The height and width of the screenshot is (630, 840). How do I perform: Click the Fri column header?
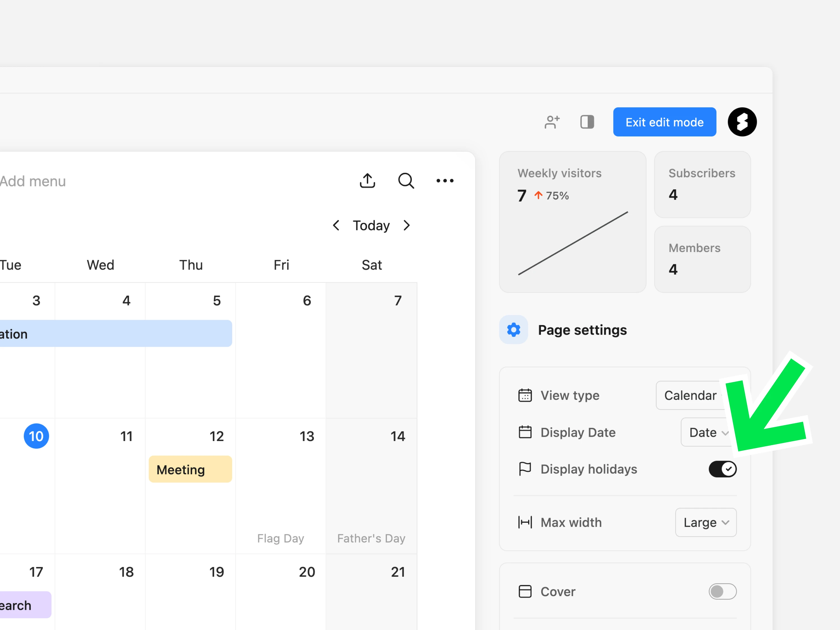click(x=281, y=265)
